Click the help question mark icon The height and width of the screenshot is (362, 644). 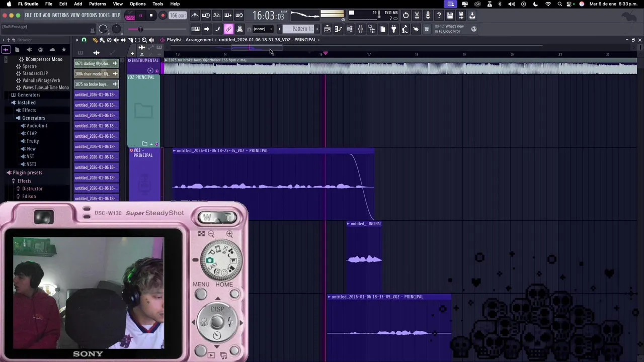click(439, 16)
